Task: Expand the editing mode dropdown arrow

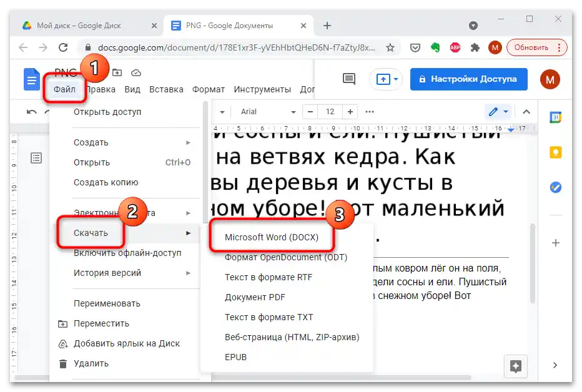Action: point(506,112)
